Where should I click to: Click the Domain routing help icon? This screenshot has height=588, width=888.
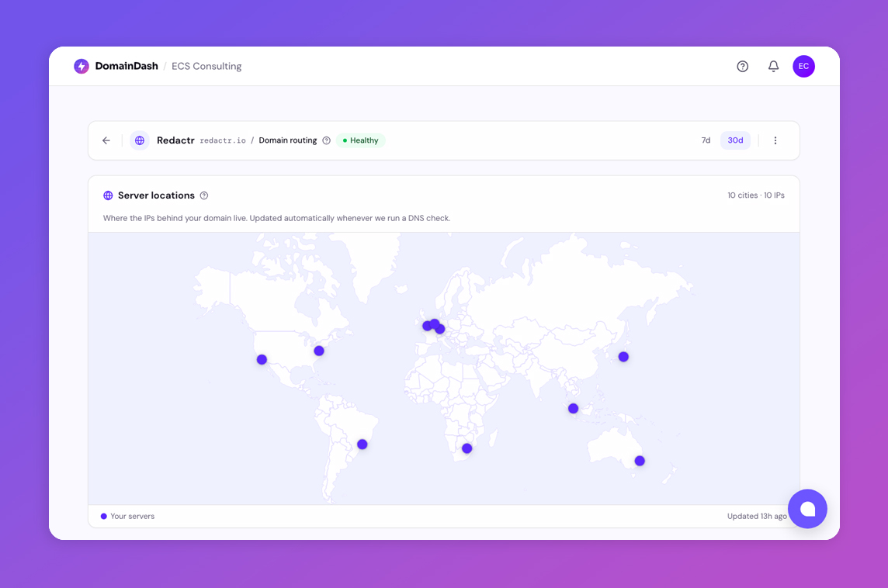pos(326,140)
